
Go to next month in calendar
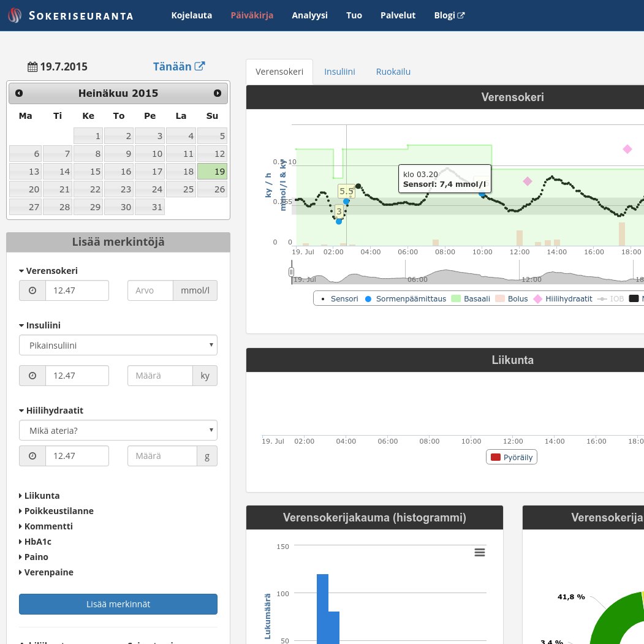[x=218, y=93]
